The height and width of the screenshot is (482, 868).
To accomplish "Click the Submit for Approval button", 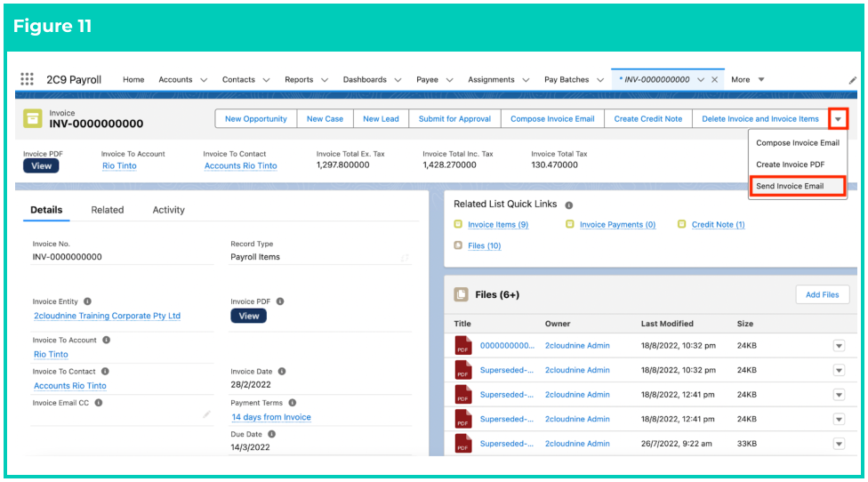I will point(454,119).
